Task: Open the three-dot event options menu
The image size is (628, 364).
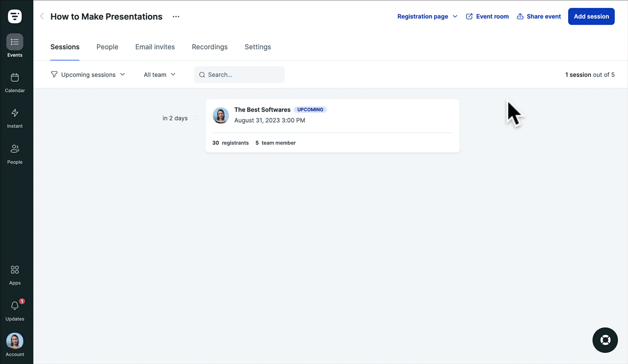Action: [x=176, y=16]
